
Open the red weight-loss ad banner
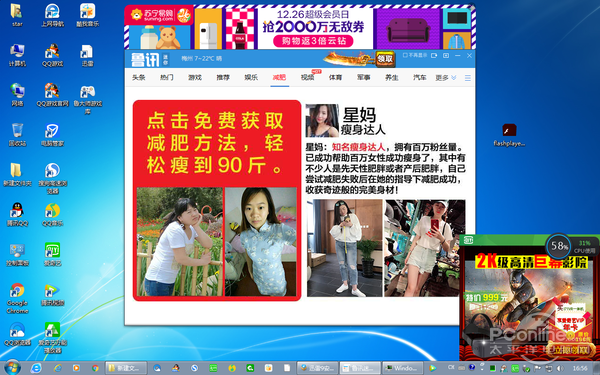[x=217, y=201]
